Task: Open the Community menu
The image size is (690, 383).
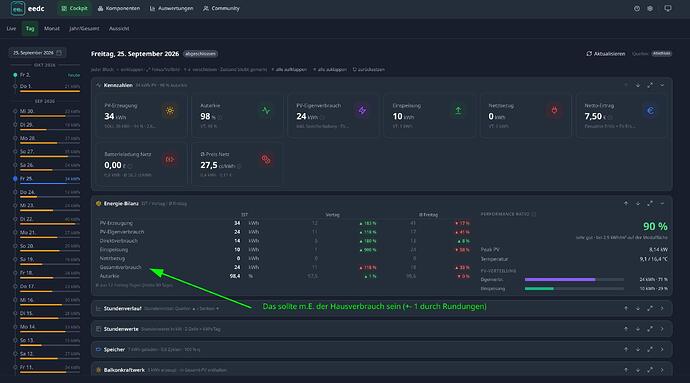Action: click(x=221, y=8)
